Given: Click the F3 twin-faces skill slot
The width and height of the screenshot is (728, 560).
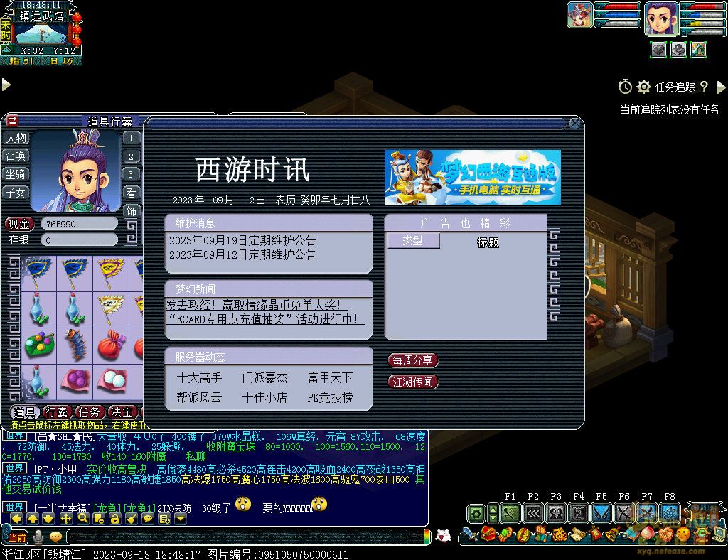Looking at the screenshot, I should pos(555,514).
